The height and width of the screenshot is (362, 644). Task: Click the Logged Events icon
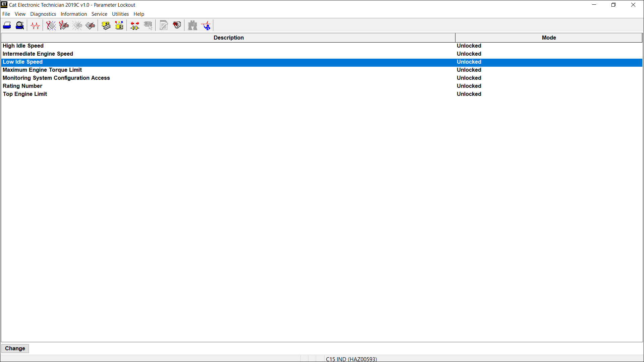tap(90, 25)
